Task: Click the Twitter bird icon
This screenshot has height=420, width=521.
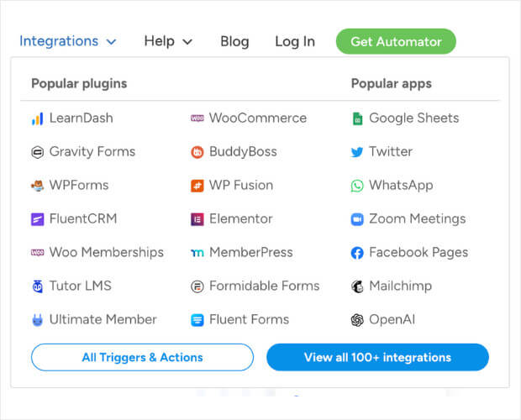Action: [x=357, y=152]
